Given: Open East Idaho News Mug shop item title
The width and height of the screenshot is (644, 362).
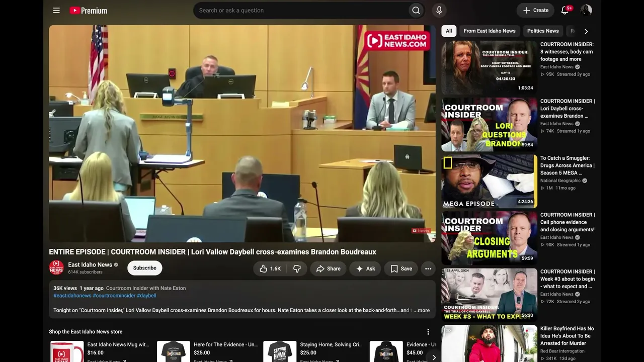Looking at the screenshot, I should 118,345.
